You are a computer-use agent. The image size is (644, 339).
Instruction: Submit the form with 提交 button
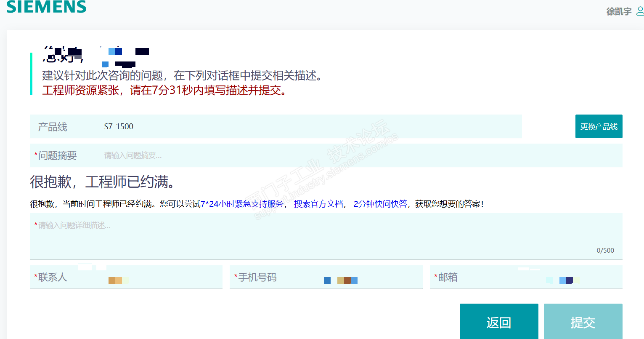pos(583,322)
